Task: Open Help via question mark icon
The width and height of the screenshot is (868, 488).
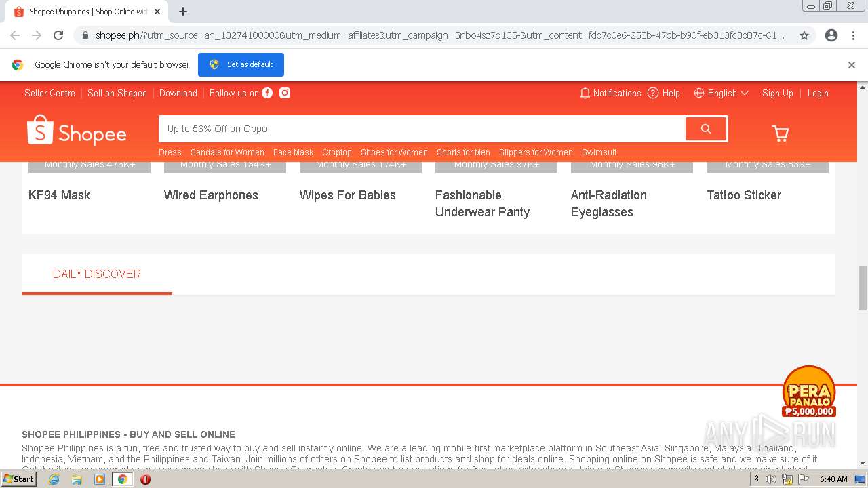Action: (653, 93)
